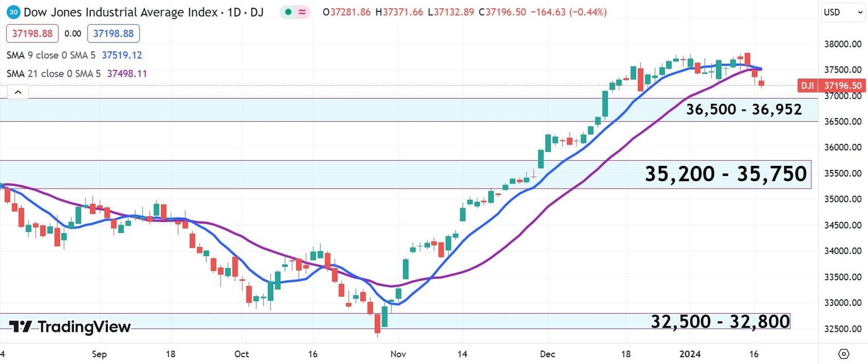Image resolution: width=868 pixels, height=364 pixels.
Task: Select the SMA 9 indicator legend
Action: (x=51, y=55)
